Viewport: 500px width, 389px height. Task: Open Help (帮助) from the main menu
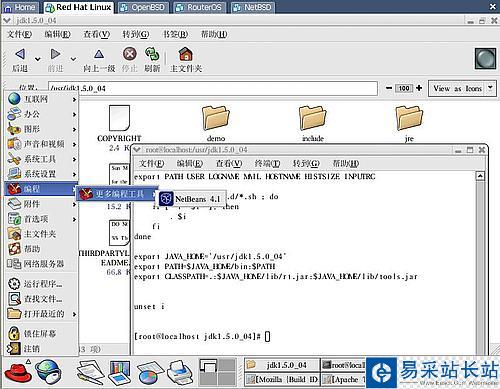click(42, 249)
